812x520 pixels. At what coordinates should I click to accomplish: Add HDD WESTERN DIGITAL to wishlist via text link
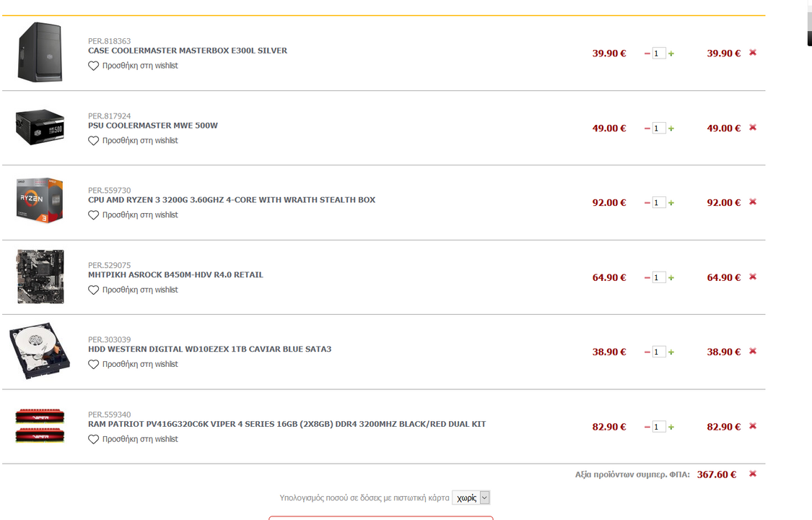click(x=140, y=365)
